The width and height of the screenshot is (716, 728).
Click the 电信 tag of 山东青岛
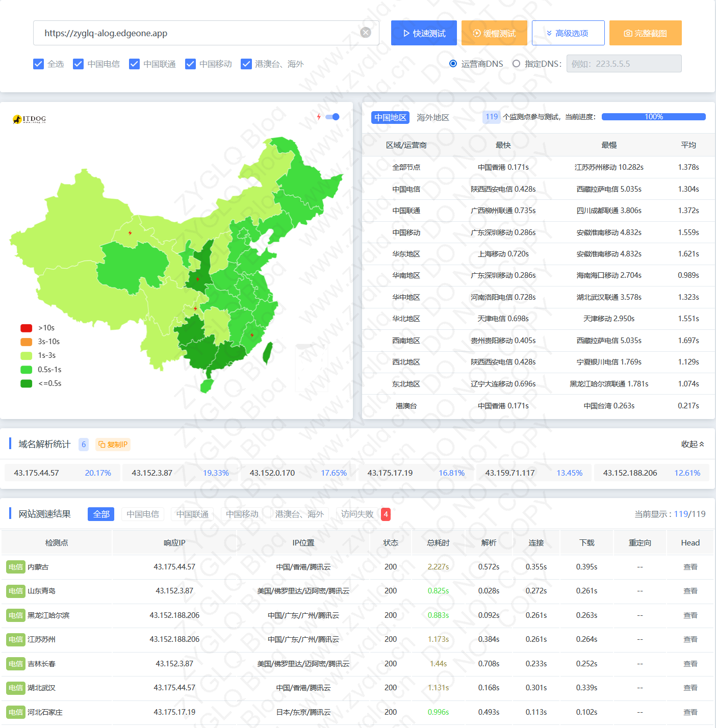(x=16, y=591)
